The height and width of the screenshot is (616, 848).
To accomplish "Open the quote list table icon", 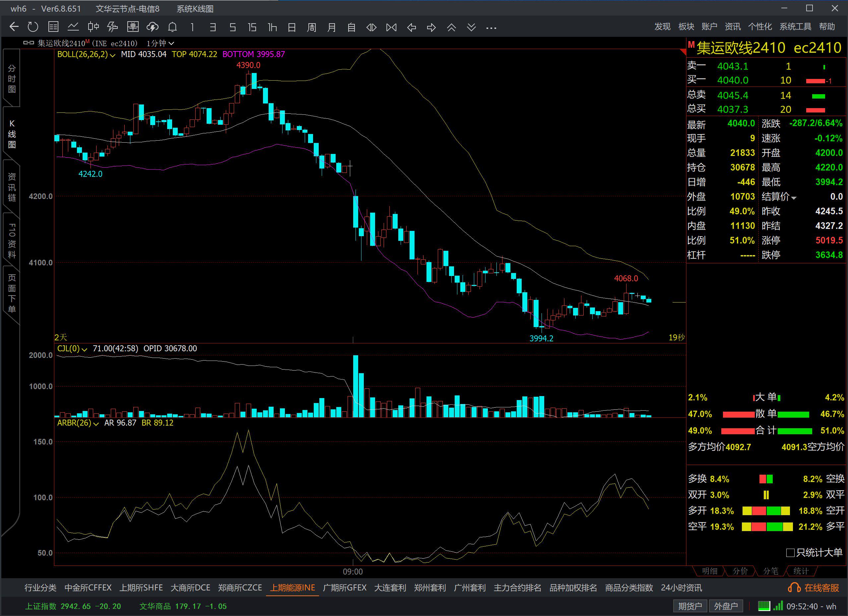I will (x=53, y=27).
